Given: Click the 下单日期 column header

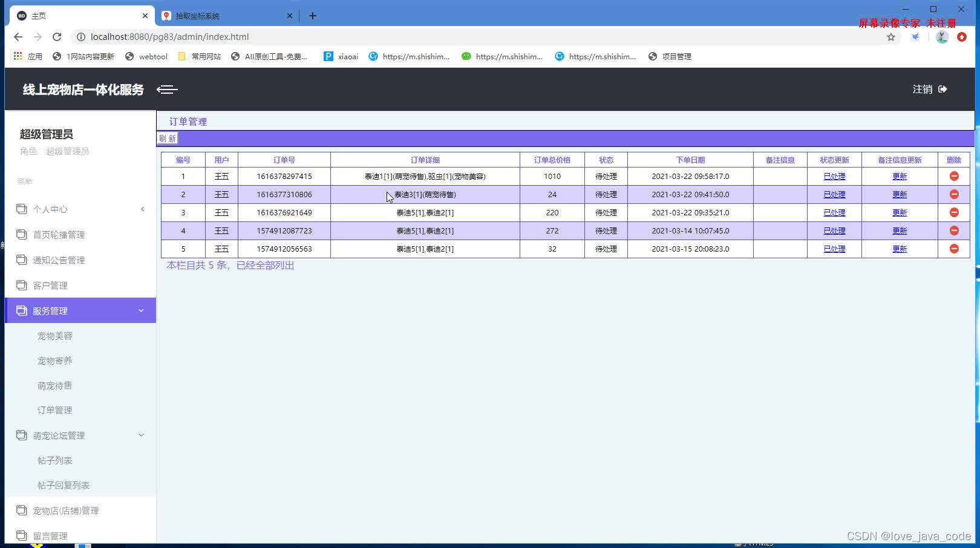Looking at the screenshot, I should click(690, 160).
